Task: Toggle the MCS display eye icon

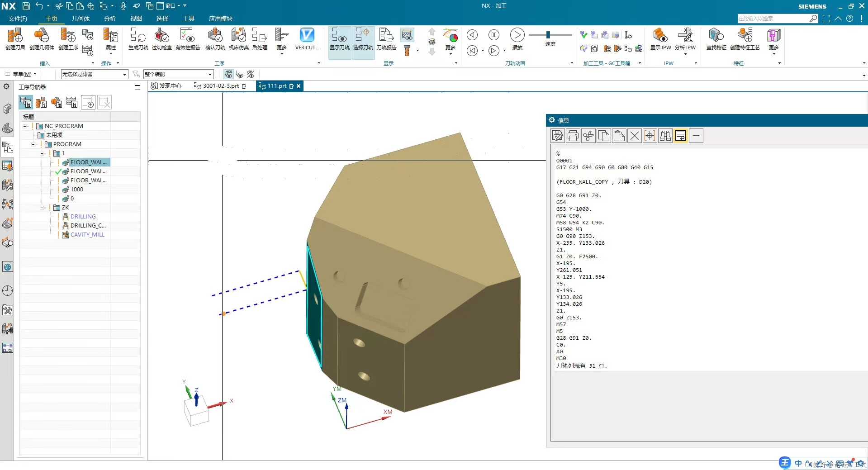Action: [228, 74]
